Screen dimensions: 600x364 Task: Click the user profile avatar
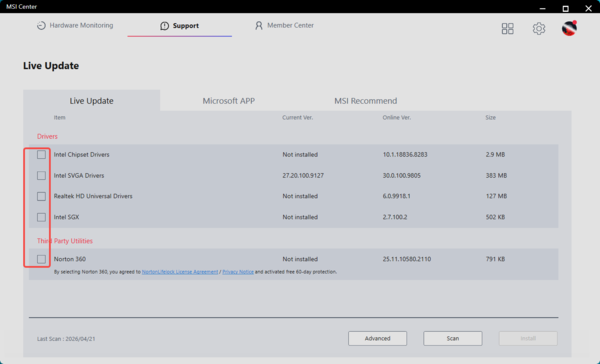coord(569,28)
